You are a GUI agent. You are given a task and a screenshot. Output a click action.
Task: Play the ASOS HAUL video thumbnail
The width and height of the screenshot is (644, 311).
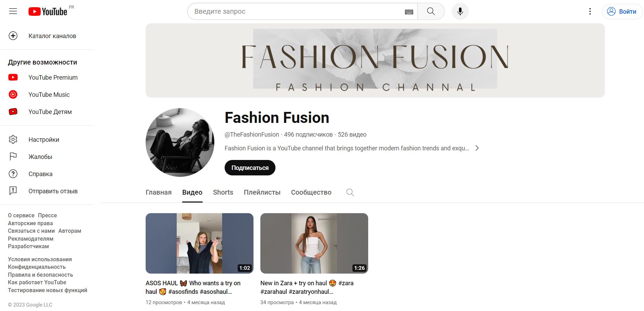tap(199, 243)
